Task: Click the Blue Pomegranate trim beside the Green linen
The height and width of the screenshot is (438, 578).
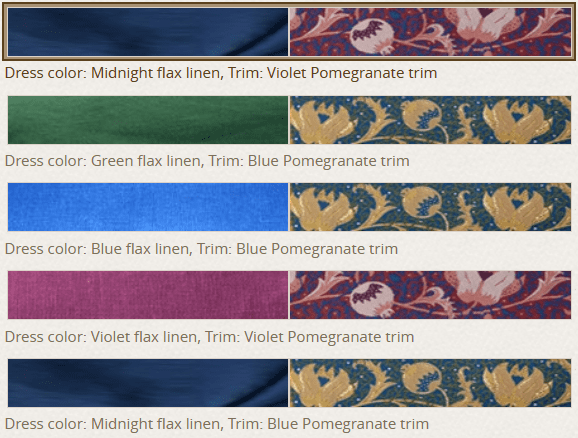Action: (430, 120)
